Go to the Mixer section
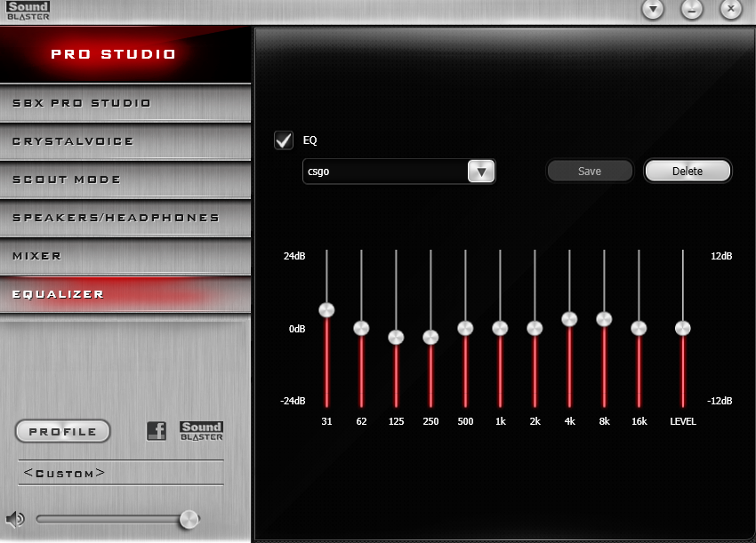The height and width of the screenshot is (543, 756). (125, 256)
